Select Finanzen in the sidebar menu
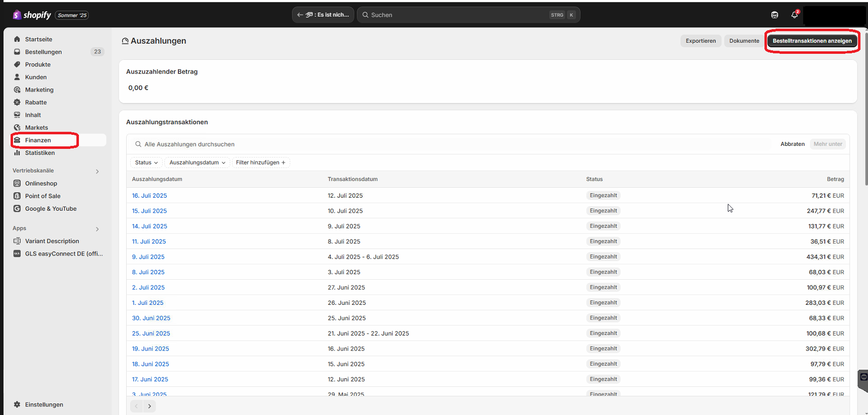 click(38, 140)
